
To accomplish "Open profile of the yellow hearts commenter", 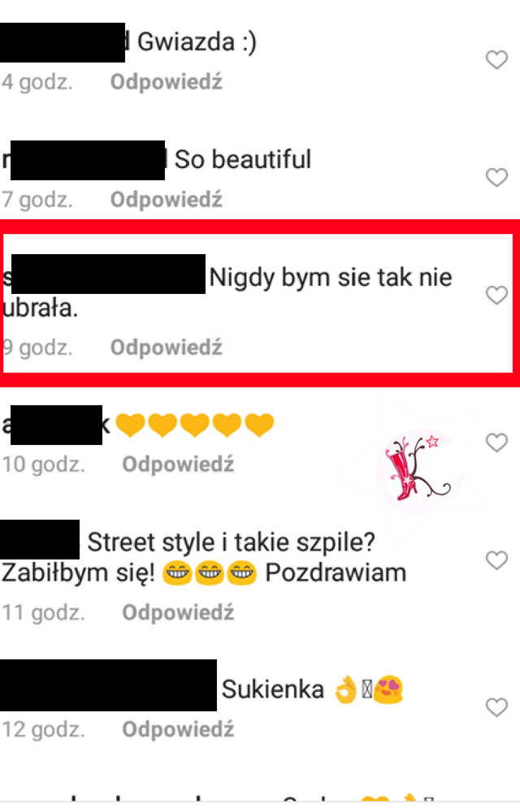I will [56, 425].
